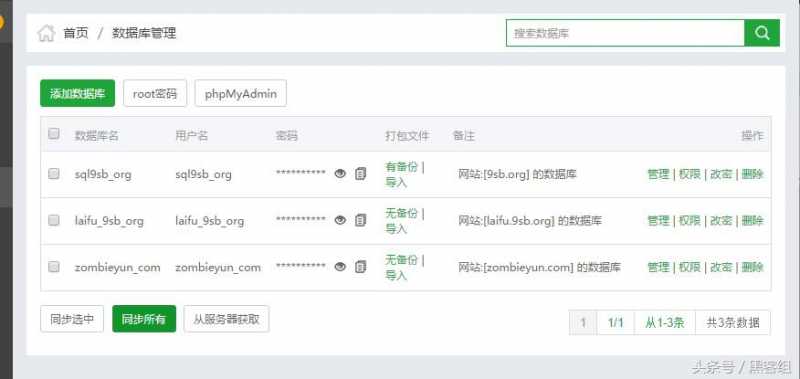The width and height of the screenshot is (800, 379).
Task: Click the green search magnifier button
Action: pyautogui.click(x=762, y=33)
